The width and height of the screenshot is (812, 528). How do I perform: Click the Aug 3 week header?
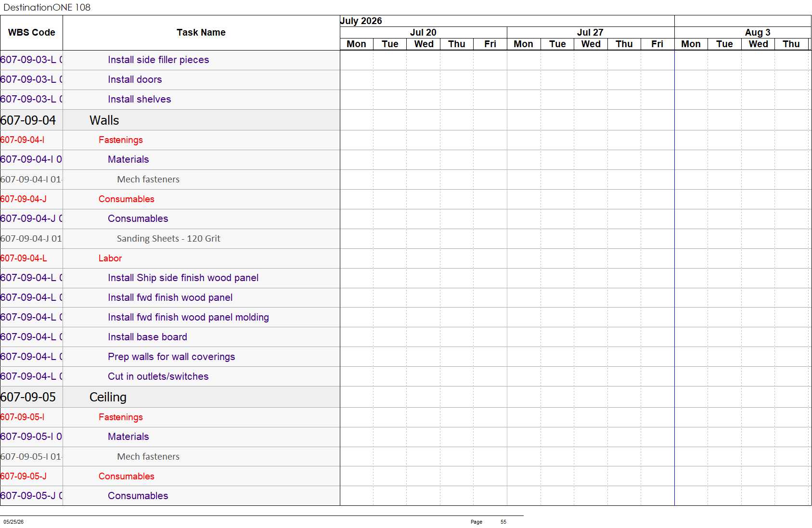[x=758, y=32]
